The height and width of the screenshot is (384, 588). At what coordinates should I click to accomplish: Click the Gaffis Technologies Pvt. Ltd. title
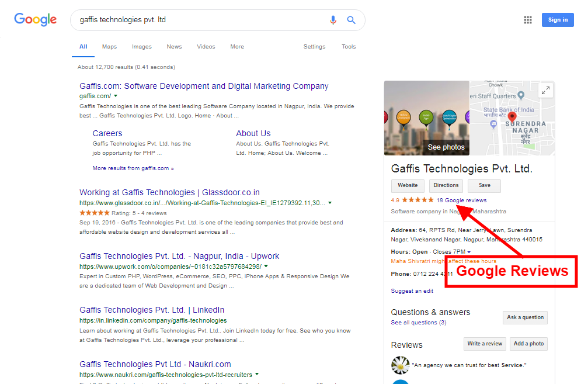point(462,168)
